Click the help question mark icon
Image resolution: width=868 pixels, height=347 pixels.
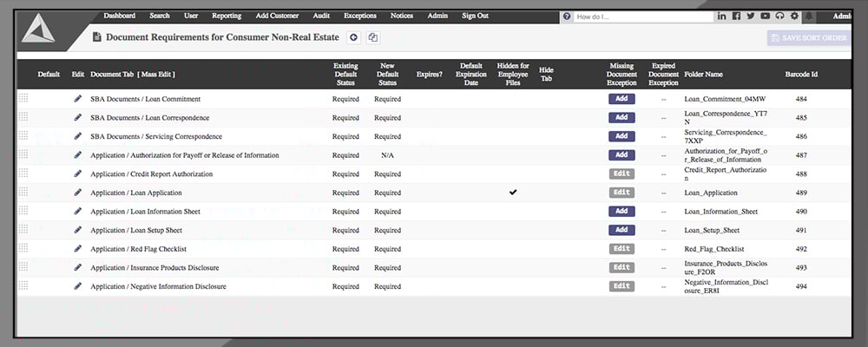[567, 16]
